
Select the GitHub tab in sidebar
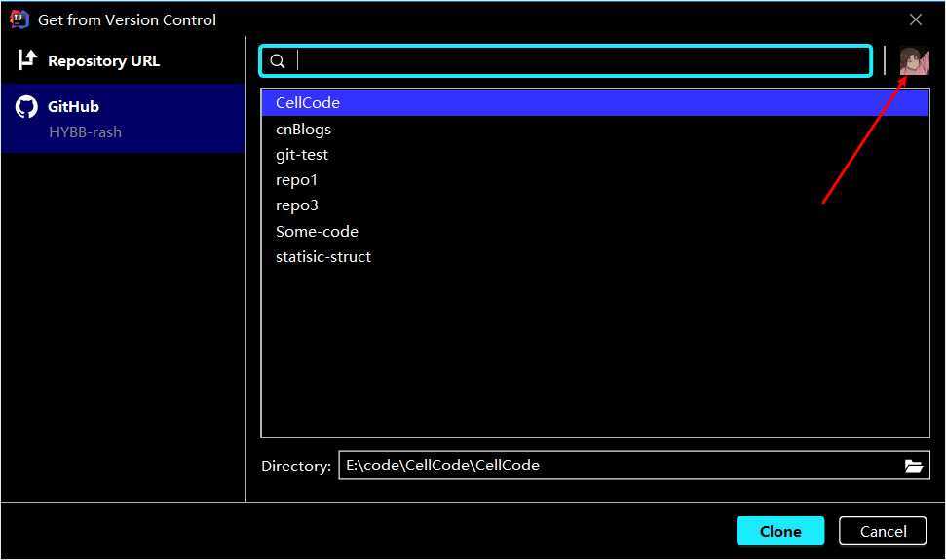pyautogui.click(x=123, y=118)
